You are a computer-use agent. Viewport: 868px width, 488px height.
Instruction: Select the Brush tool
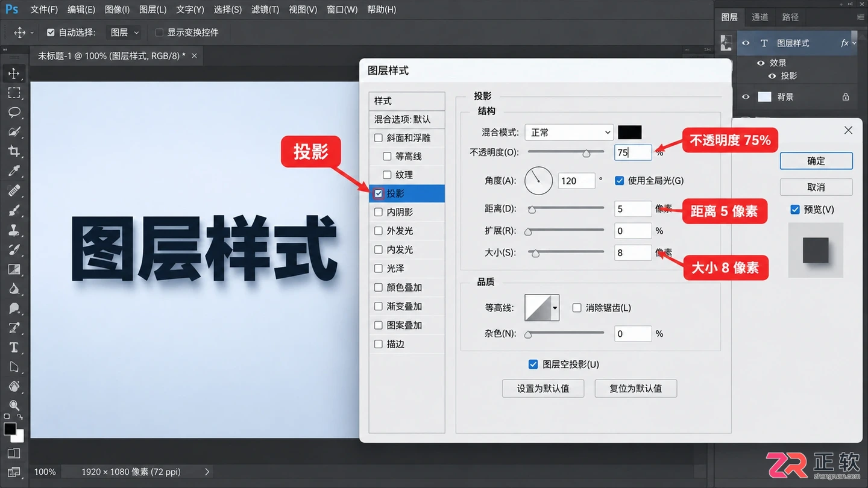(14, 210)
